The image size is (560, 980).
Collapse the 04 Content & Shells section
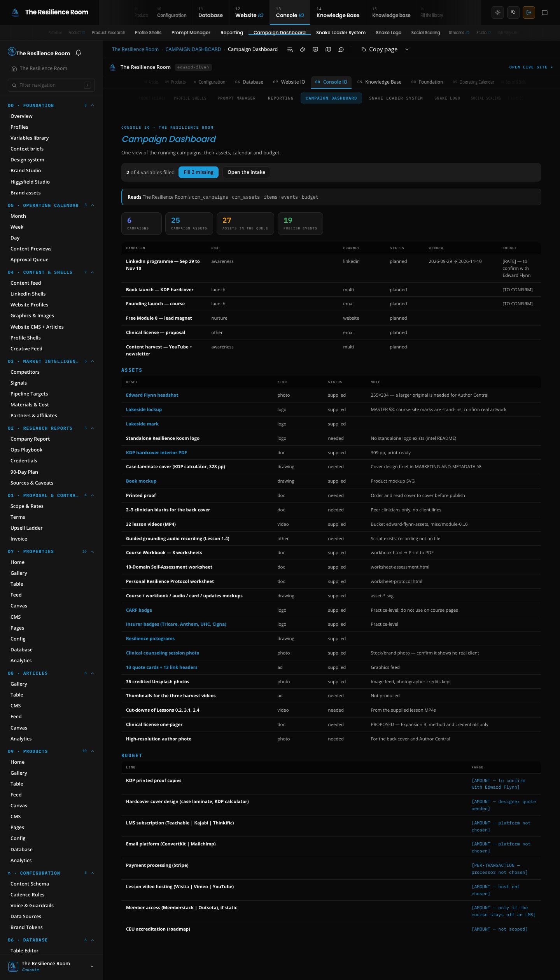pyautogui.click(x=92, y=272)
